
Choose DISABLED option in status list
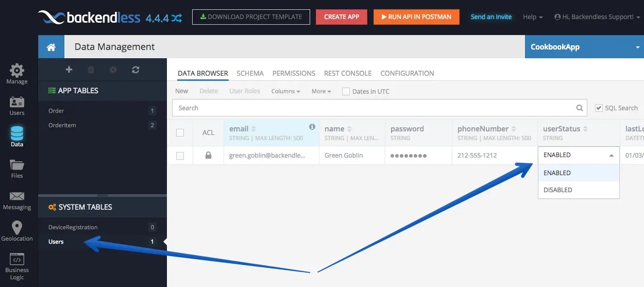point(579,190)
